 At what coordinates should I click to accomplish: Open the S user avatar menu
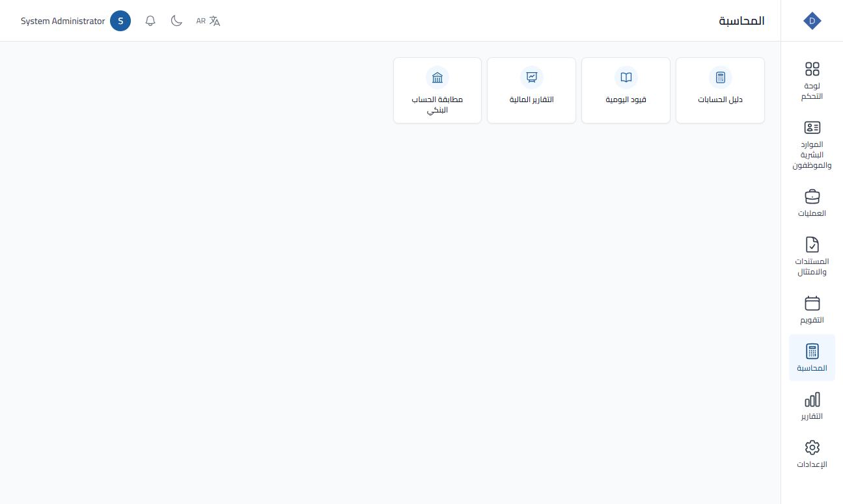(x=120, y=21)
